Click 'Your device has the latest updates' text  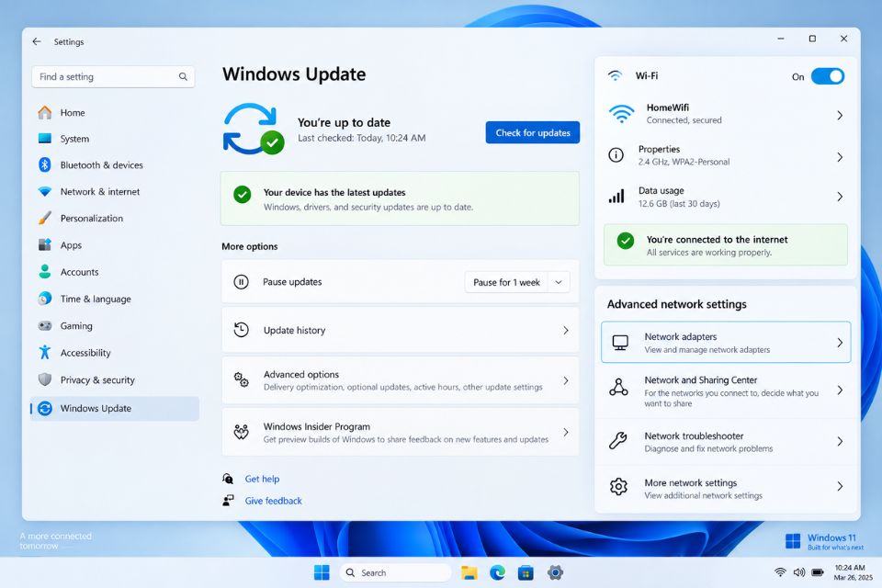click(334, 192)
